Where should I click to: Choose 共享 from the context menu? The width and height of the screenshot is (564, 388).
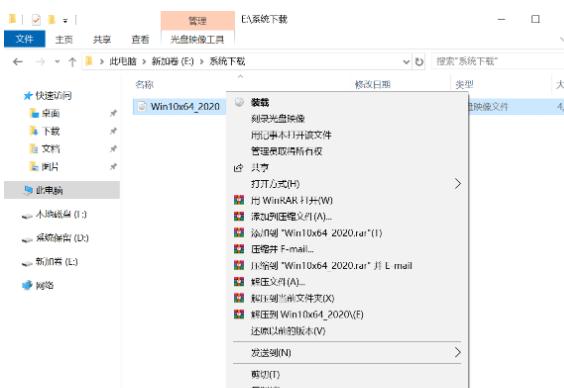pos(260,168)
